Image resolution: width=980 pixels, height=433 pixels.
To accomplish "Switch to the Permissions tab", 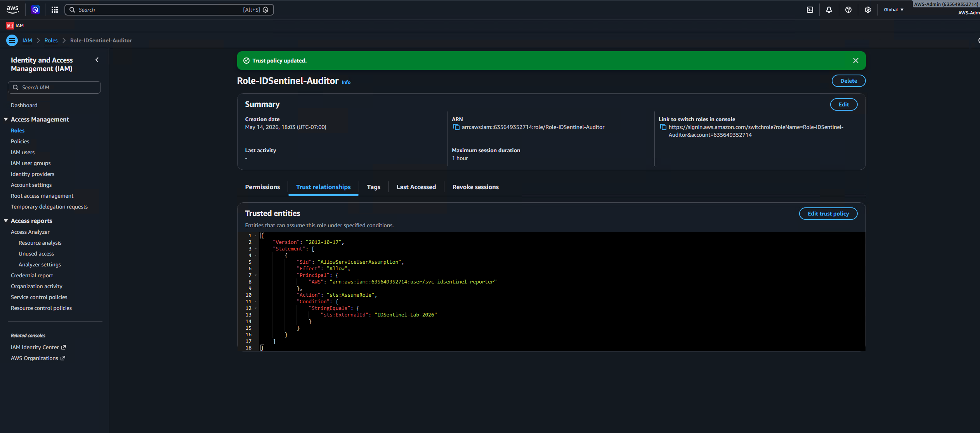I will click(262, 187).
